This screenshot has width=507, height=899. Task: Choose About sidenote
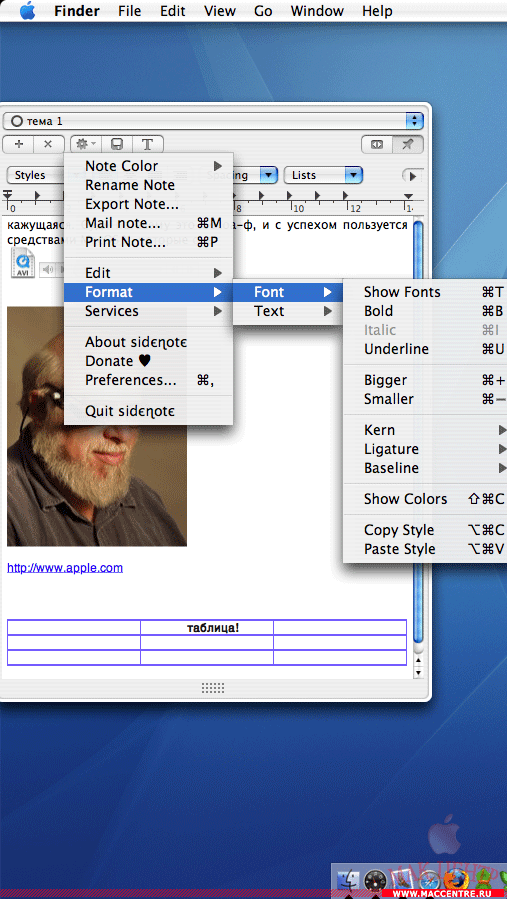(x=149, y=342)
